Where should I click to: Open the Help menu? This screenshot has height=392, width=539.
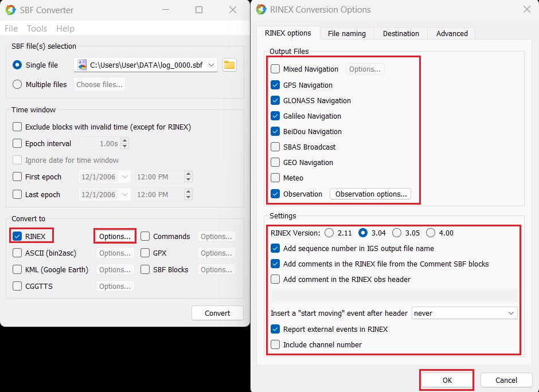point(65,28)
